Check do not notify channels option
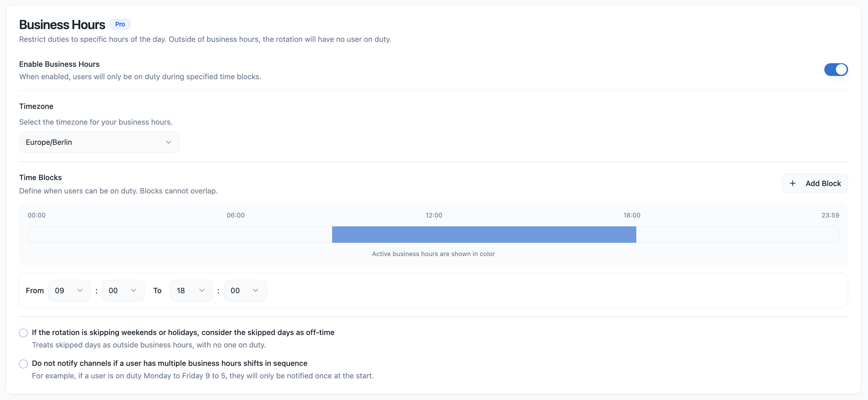Screen dimensions: 868x400 click(x=23, y=364)
